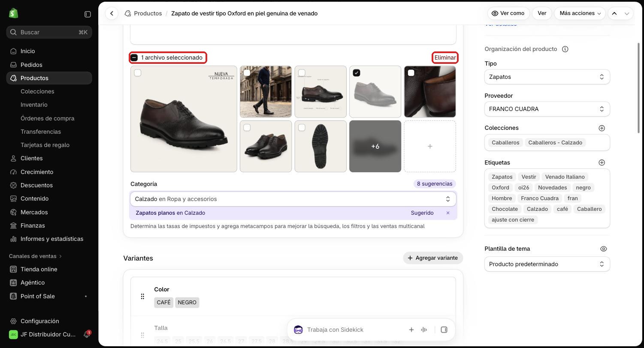The height and width of the screenshot is (348, 644).
Task: Go to Pedidos in the sidebar
Action: [31, 65]
